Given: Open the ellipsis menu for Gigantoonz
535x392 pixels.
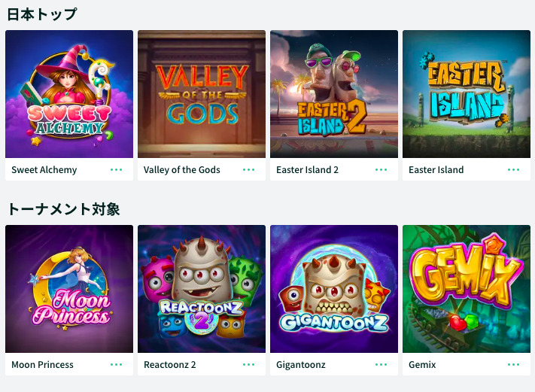Looking at the screenshot, I should [x=381, y=364].
